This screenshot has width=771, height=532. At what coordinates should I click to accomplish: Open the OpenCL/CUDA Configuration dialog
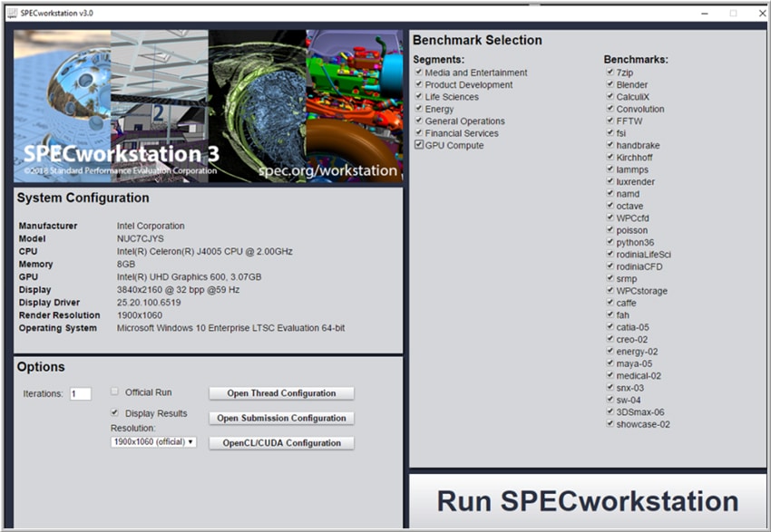pyautogui.click(x=281, y=443)
